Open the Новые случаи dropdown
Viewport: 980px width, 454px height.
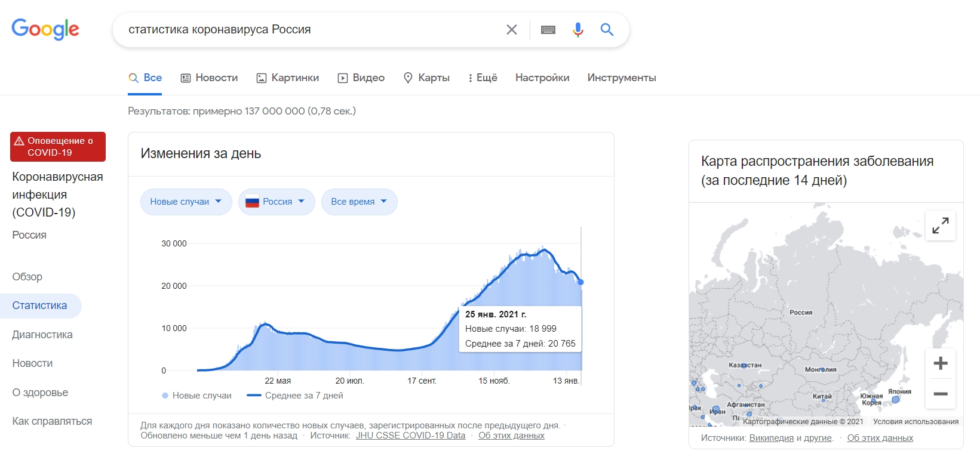186,202
